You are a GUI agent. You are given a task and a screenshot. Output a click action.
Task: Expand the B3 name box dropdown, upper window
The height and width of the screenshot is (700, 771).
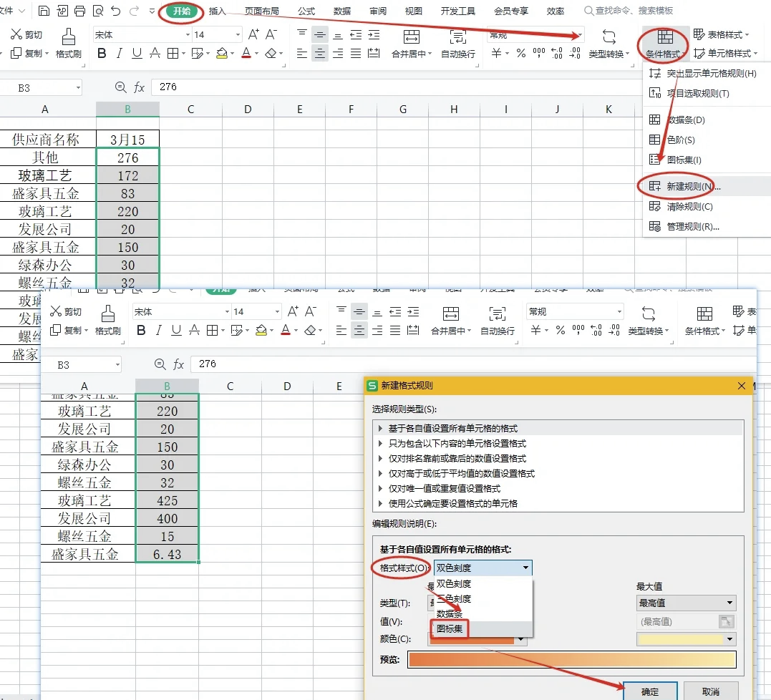click(78, 88)
